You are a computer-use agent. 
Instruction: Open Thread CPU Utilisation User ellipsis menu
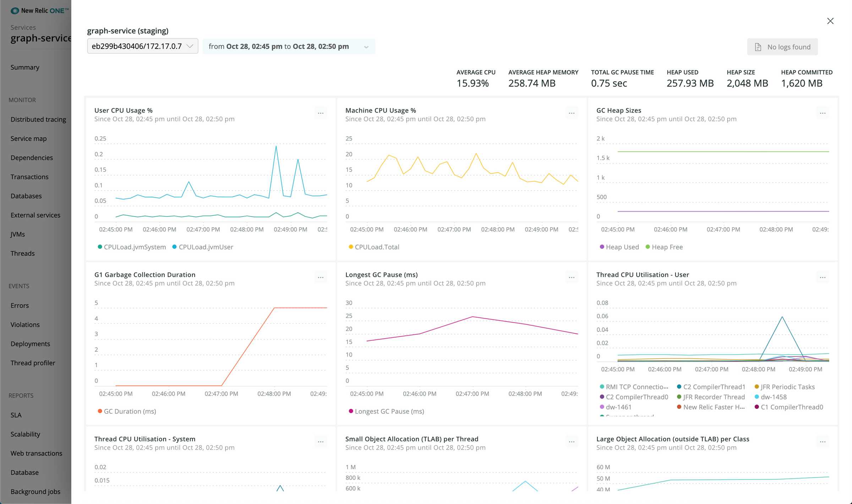(x=823, y=278)
